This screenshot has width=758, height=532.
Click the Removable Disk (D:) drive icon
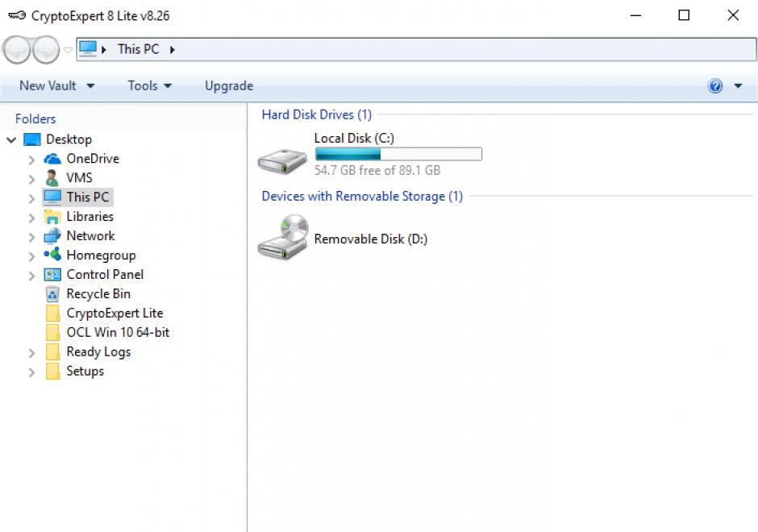click(283, 237)
